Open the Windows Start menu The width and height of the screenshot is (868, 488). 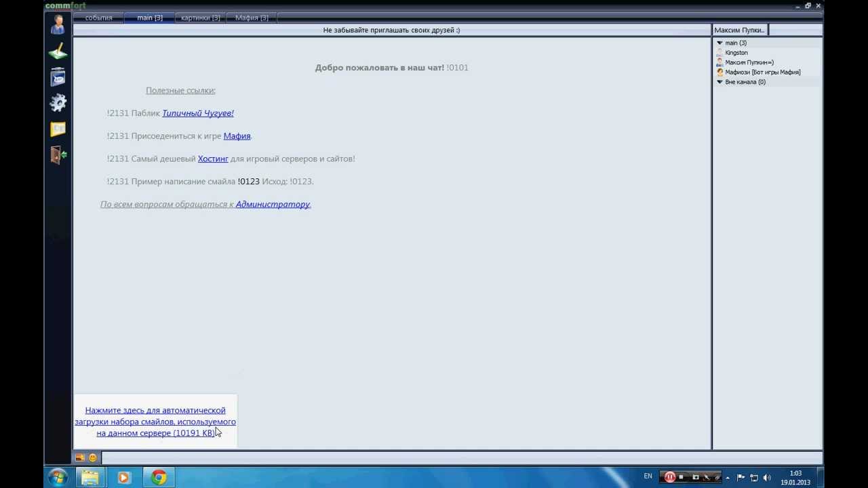pos(58,478)
